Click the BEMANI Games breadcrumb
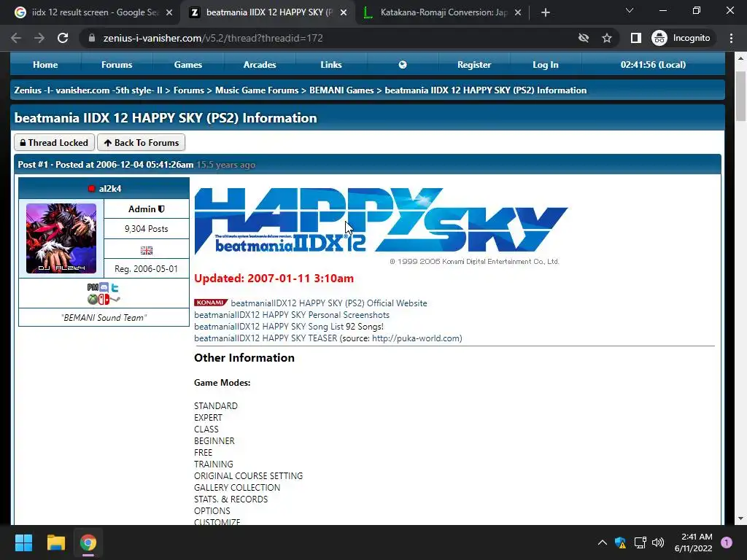 click(341, 90)
